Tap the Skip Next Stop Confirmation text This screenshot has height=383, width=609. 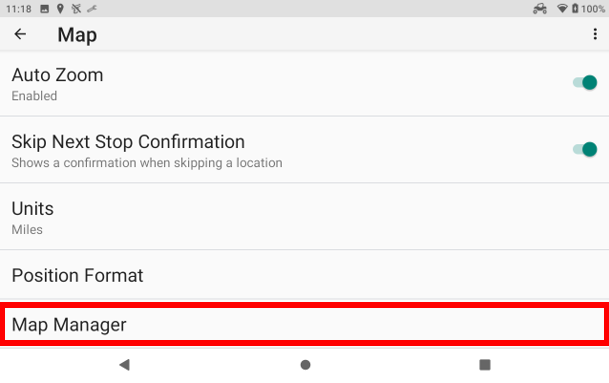coord(128,142)
